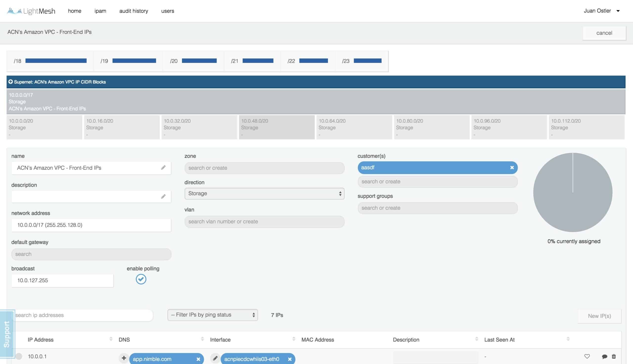Click the 7 IPs count text

(277, 315)
